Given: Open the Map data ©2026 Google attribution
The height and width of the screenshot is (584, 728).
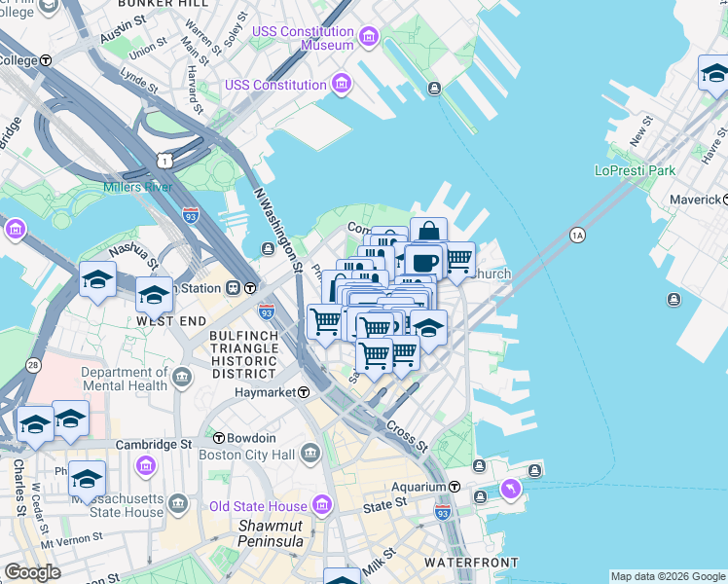Looking at the screenshot, I should (668, 576).
